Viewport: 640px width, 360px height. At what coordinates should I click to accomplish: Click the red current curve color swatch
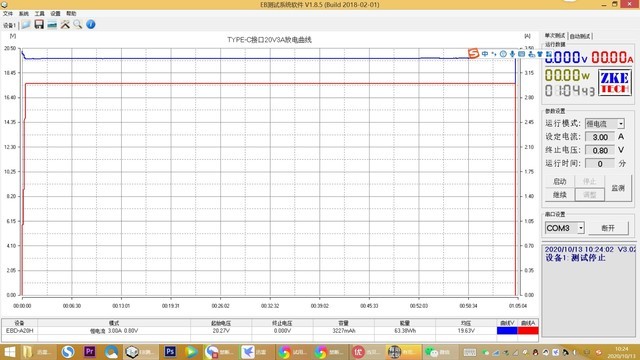(528, 331)
